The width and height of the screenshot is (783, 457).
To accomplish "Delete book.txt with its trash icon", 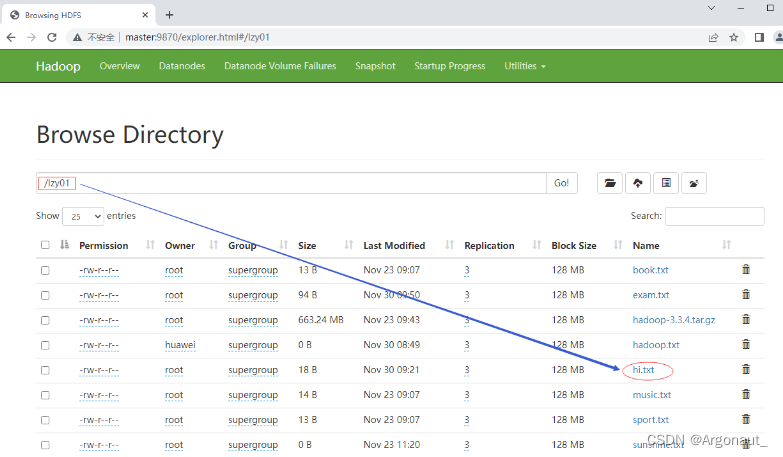I will 746,269.
